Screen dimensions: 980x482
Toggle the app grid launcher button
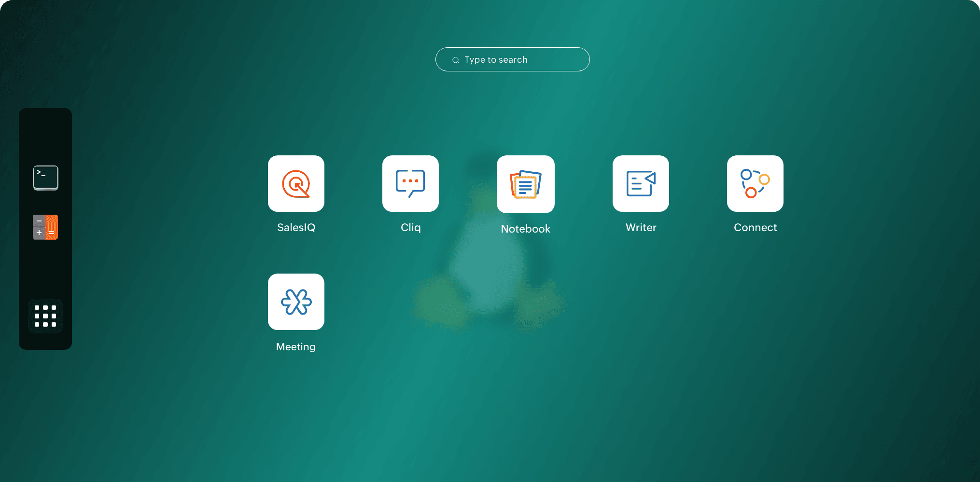pos(45,316)
